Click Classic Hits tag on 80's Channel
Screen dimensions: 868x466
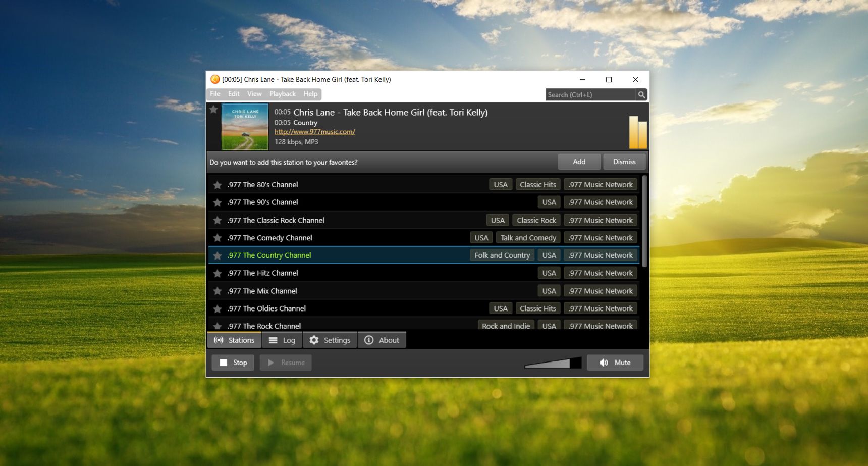pos(538,185)
